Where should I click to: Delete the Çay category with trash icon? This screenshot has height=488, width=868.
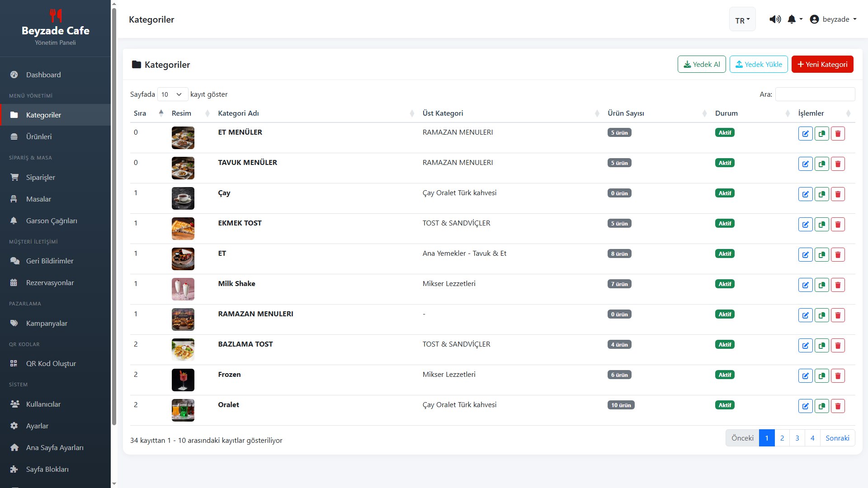[838, 194]
